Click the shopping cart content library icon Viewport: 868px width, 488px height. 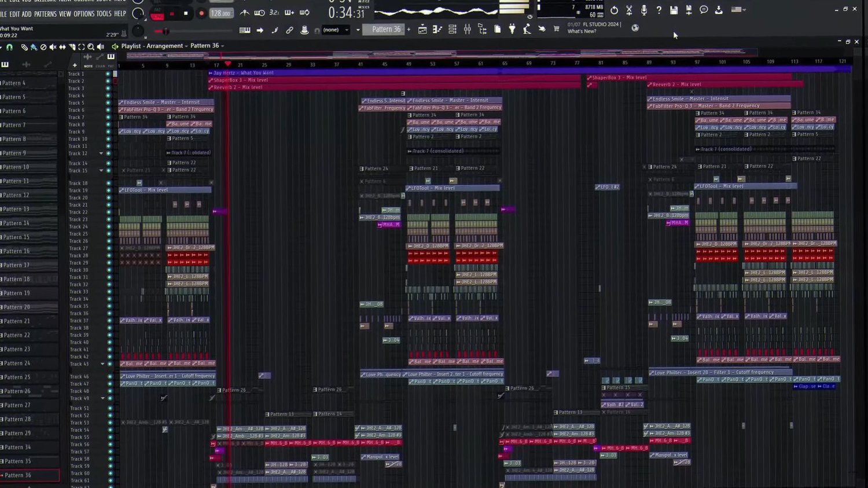click(557, 29)
